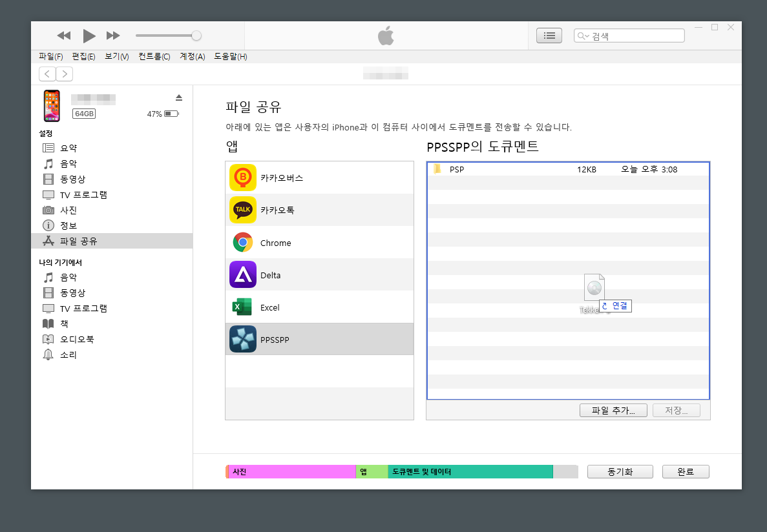This screenshot has height=532, width=767.
Task: Click the PSP folder icon
Action: (x=437, y=169)
